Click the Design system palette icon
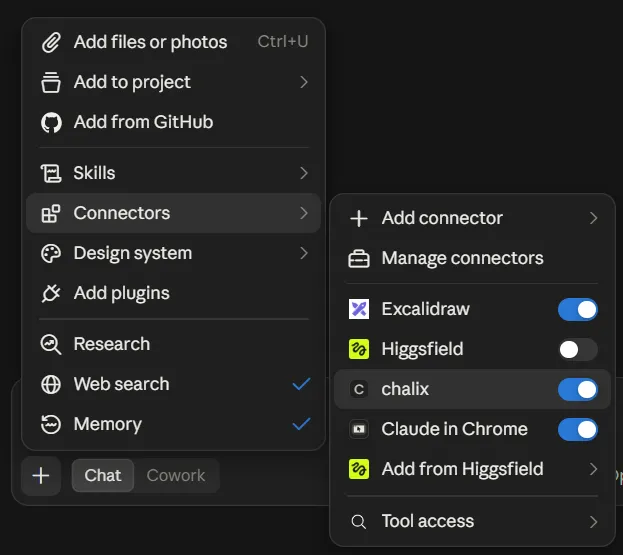The width and height of the screenshot is (623, 555). 51,253
